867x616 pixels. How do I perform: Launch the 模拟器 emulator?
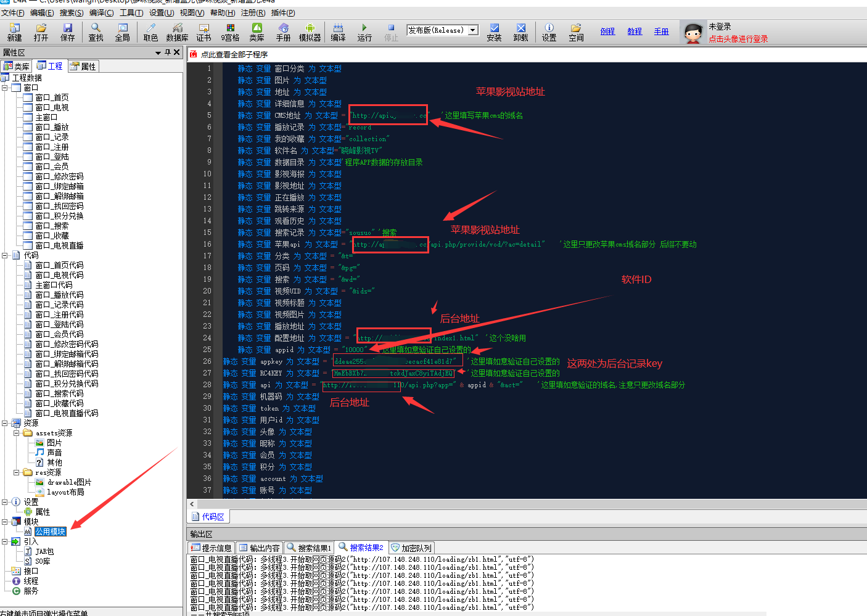tap(310, 32)
